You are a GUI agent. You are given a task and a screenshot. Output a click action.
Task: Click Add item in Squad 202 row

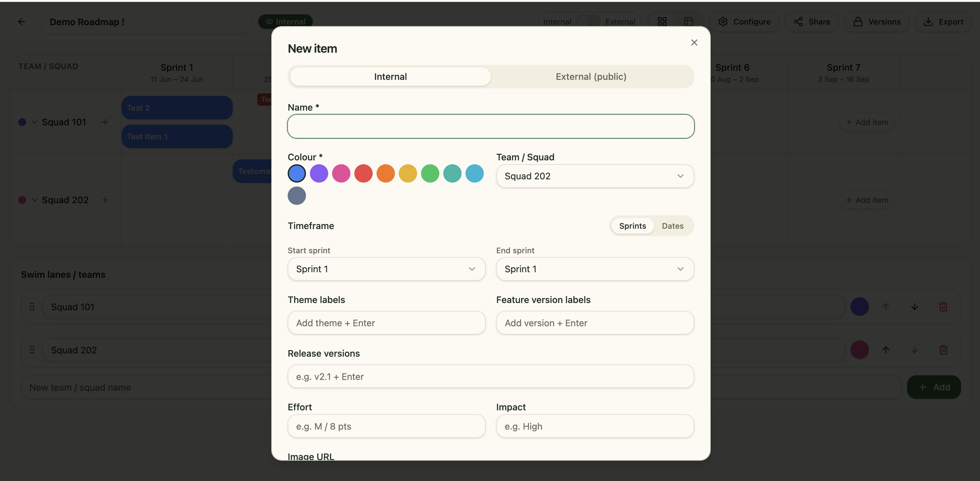(867, 200)
